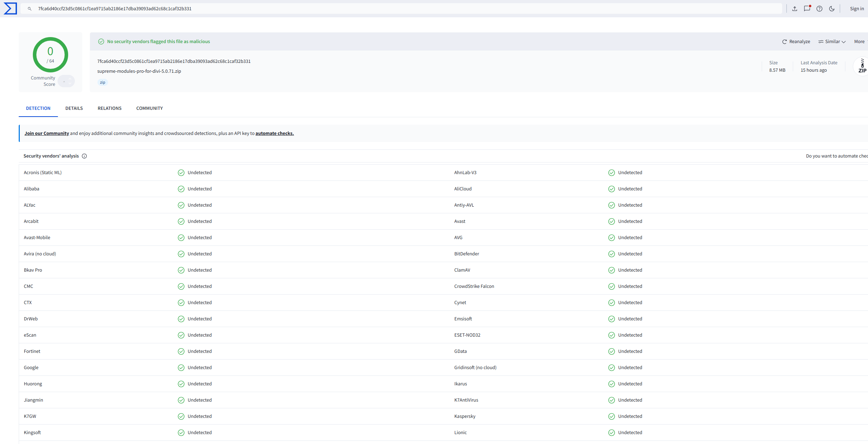Click the Undetected result for Cynet

pos(630,303)
